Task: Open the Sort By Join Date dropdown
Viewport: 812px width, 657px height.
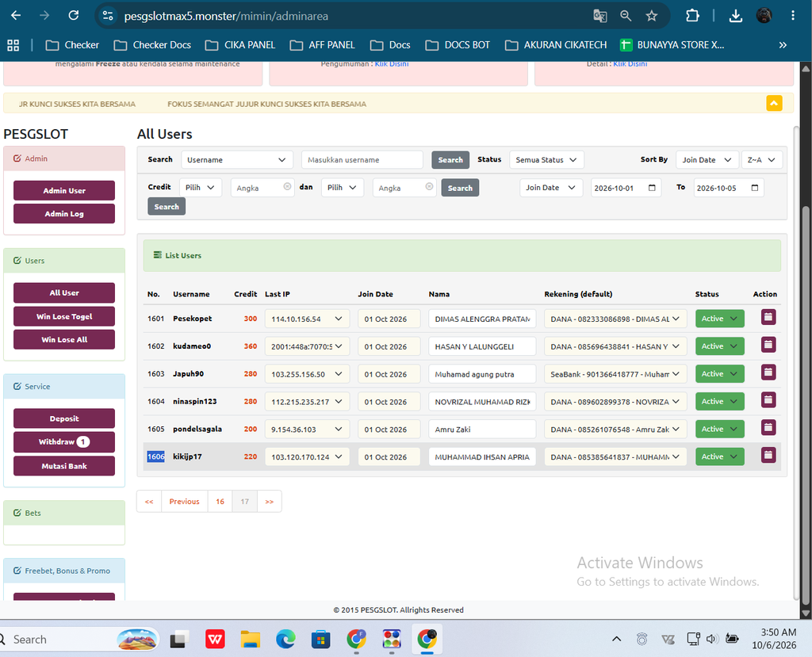Action: click(707, 159)
